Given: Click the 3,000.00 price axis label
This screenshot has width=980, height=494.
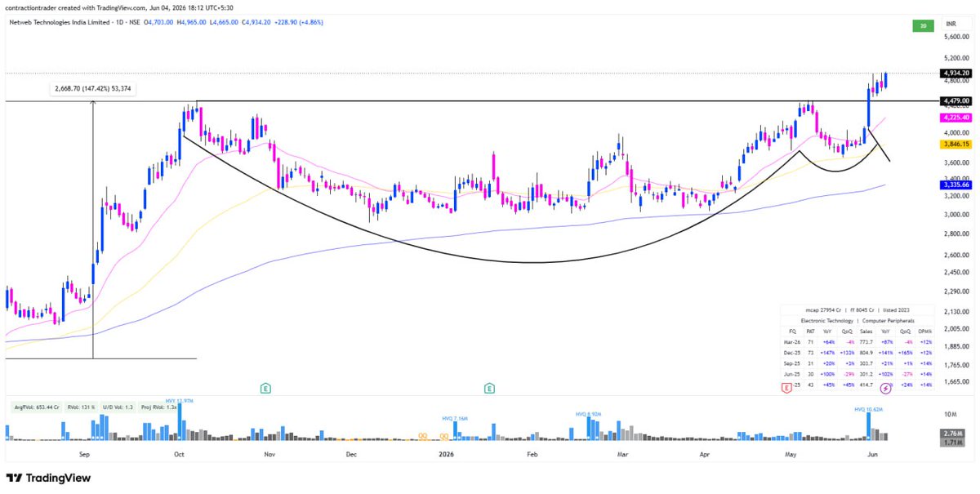Looking at the screenshot, I should (955, 215).
